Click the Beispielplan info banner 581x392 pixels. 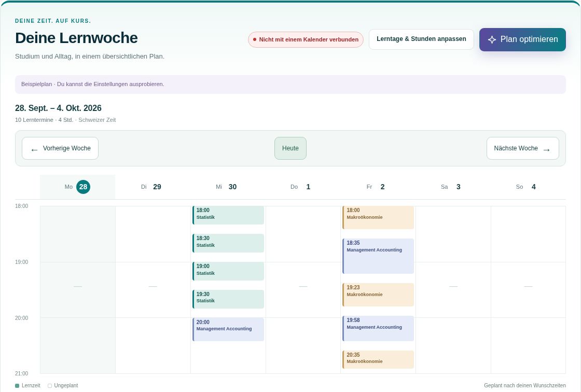tap(290, 85)
